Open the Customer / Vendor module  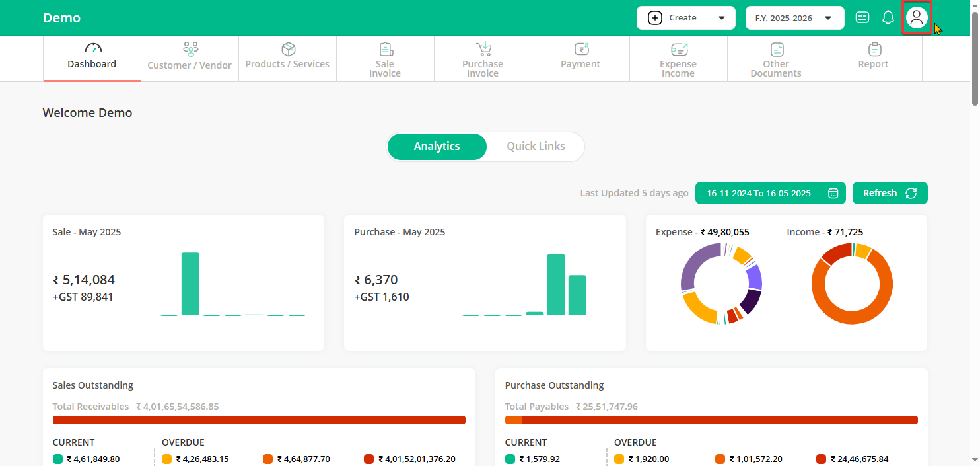click(x=190, y=59)
